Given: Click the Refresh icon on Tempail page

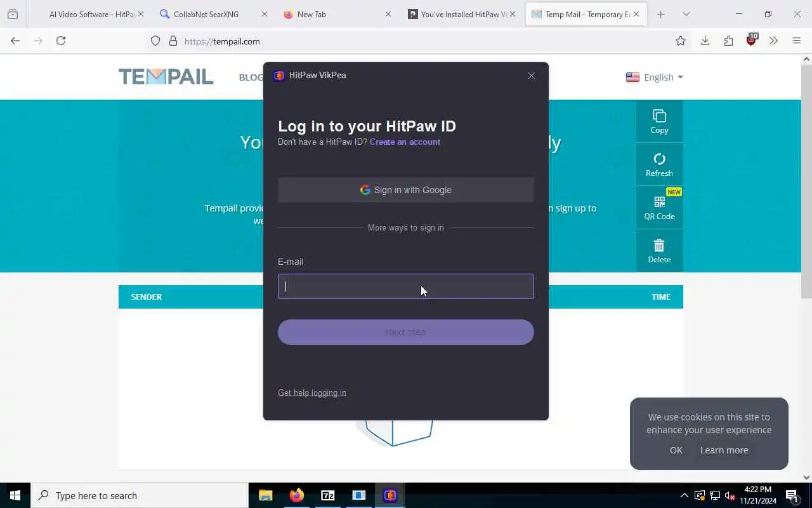Looking at the screenshot, I should [659, 164].
